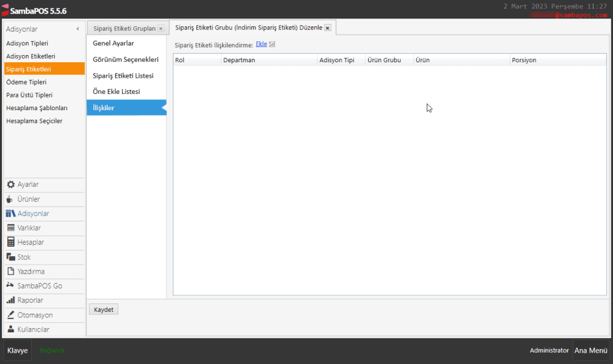Close the Sipariş Etiketi Grupları tab
Viewport: 613px width, 364px height.
click(160, 29)
